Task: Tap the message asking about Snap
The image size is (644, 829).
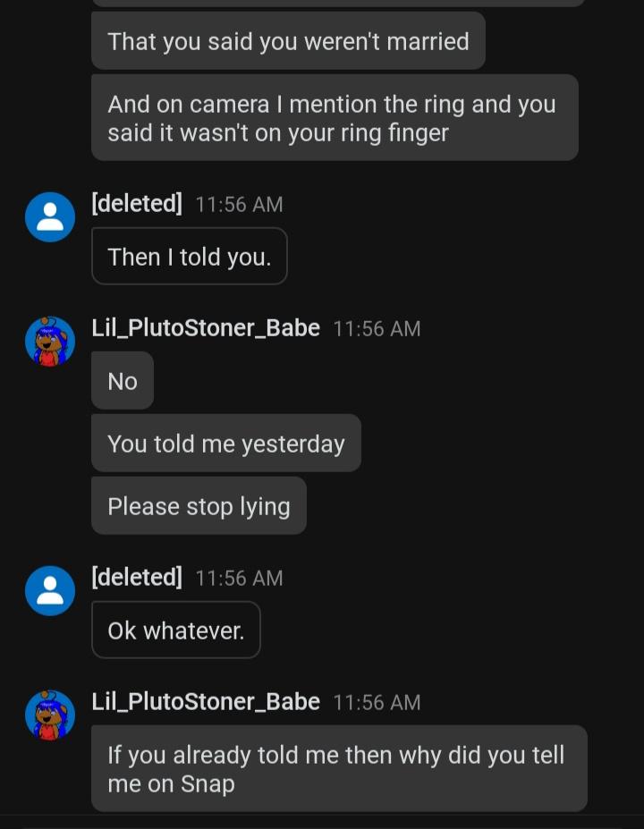Action: 338,769
